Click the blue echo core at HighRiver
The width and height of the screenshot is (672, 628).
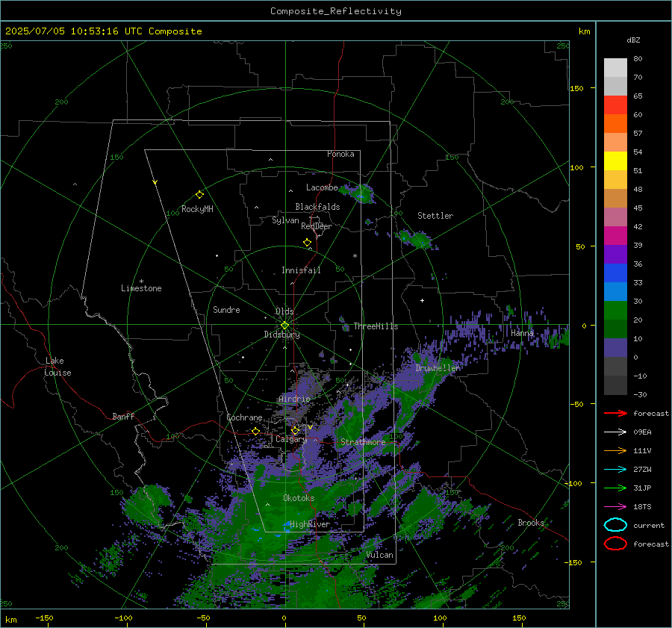click(287, 526)
